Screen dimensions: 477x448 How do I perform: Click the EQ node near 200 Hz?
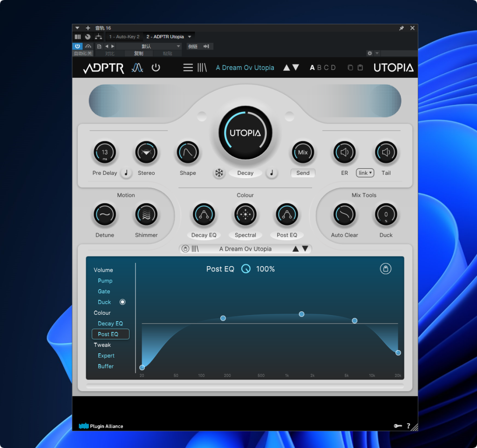pos(223,318)
